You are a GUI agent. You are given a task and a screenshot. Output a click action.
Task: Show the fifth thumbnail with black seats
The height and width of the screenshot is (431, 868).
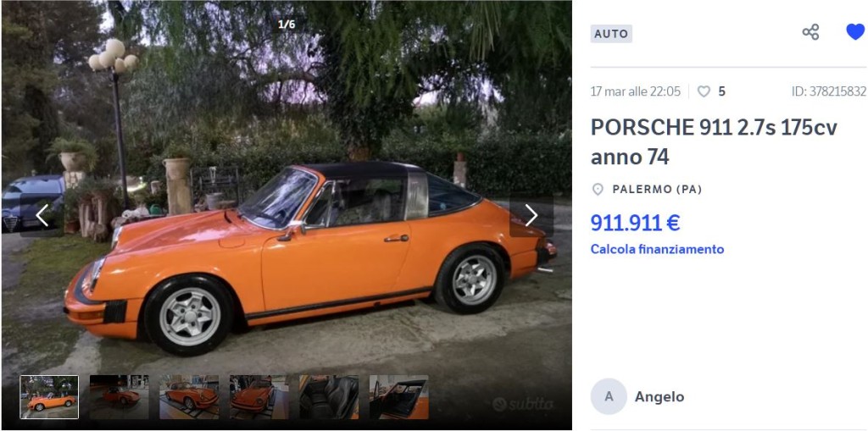tap(329, 396)
